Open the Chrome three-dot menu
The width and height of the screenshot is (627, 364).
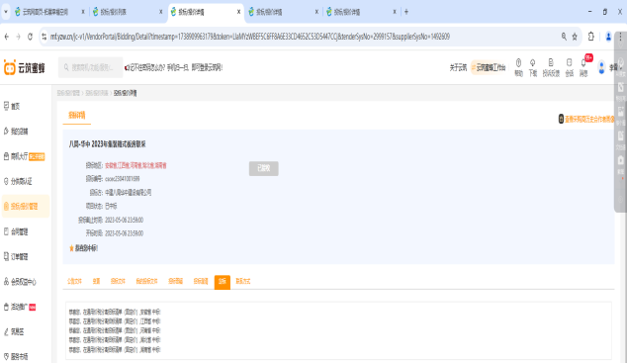click(621, 37)
